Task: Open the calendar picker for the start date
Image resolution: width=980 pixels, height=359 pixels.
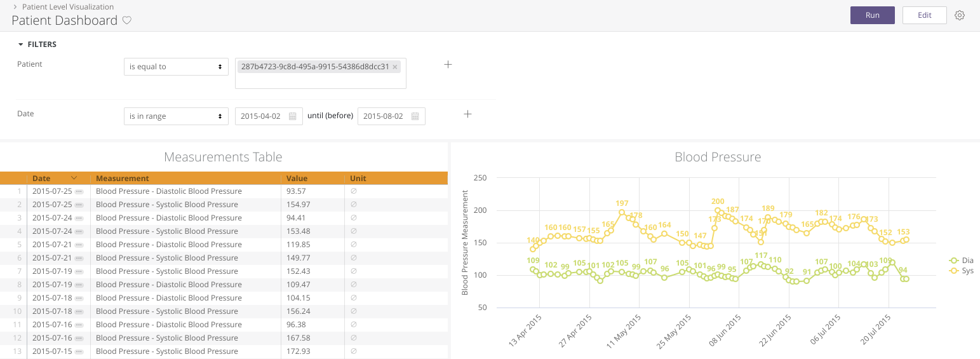Action: (293, 116)
